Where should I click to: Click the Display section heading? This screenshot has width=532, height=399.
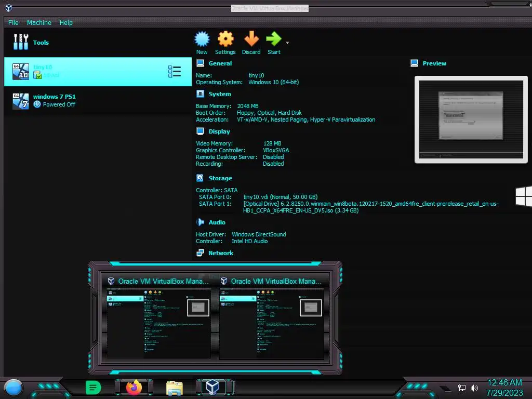[219, 131]
